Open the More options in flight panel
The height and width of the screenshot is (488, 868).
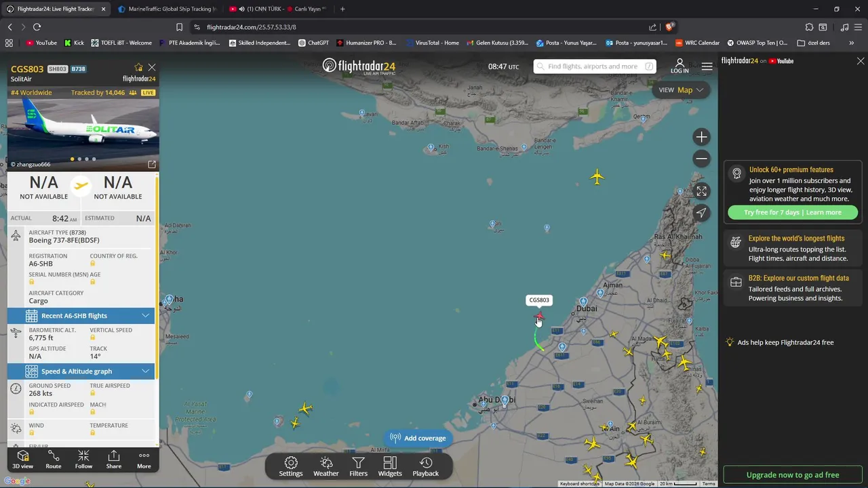[x=144, y=460]
